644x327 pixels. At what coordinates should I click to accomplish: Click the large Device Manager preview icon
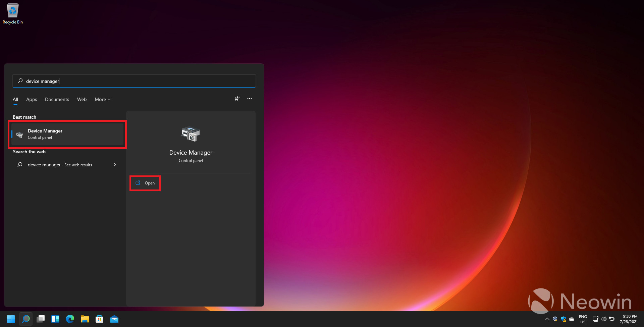191,134
